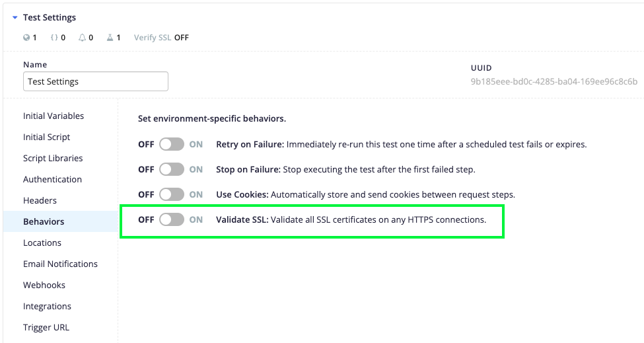Open the Trigger URL section
The height and width of the screenshot is (343, 644).
46,327
